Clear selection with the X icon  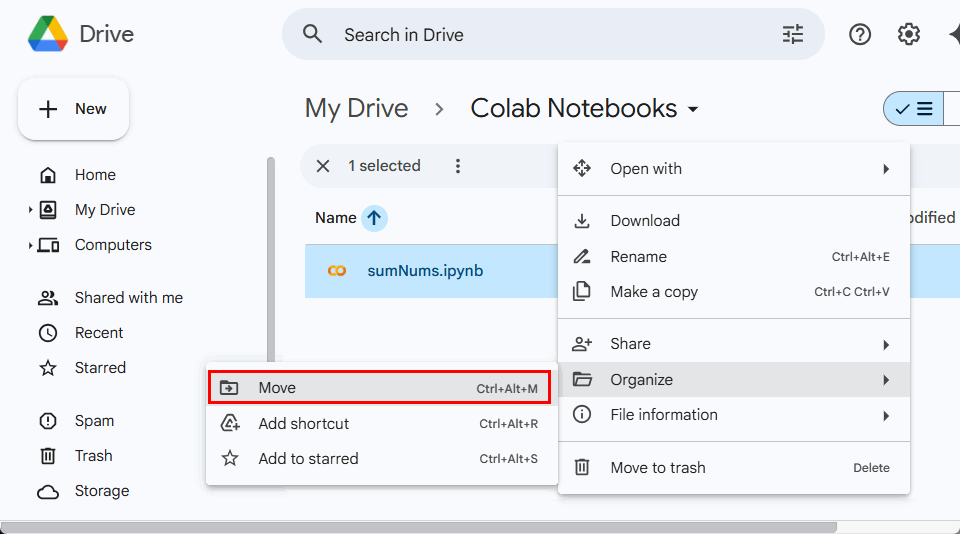click(x=322, y=166)
